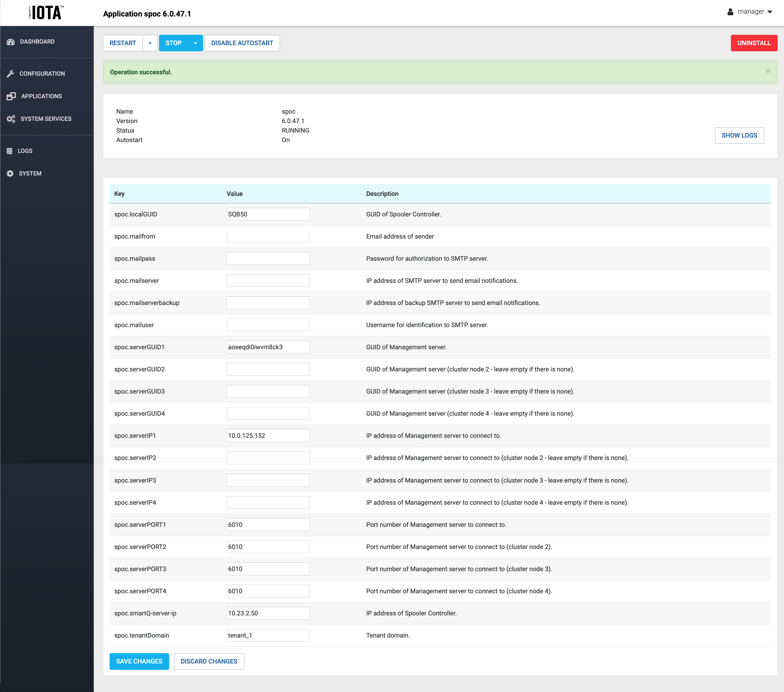The height and width of the screenshot is (692, 784).
Task: Click Discard Changes button
Action: pyautogui.click(x=209, y=661)
